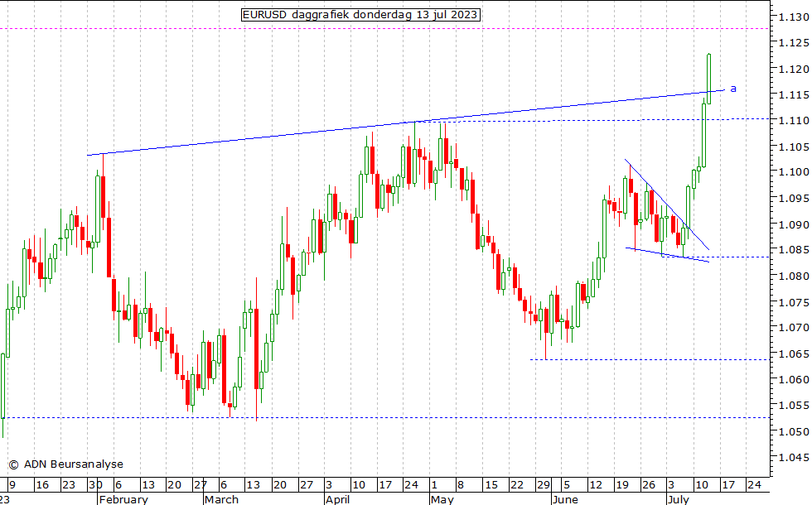Screen dimensions: 812x505
Task: Select the 1.050 price axis label
Action: pos(794,431)
